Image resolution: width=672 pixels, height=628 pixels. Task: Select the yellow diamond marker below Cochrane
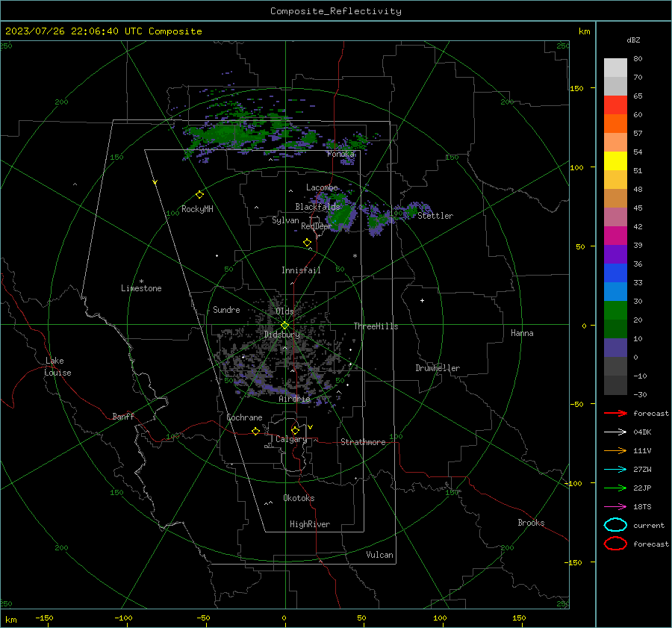256,431
